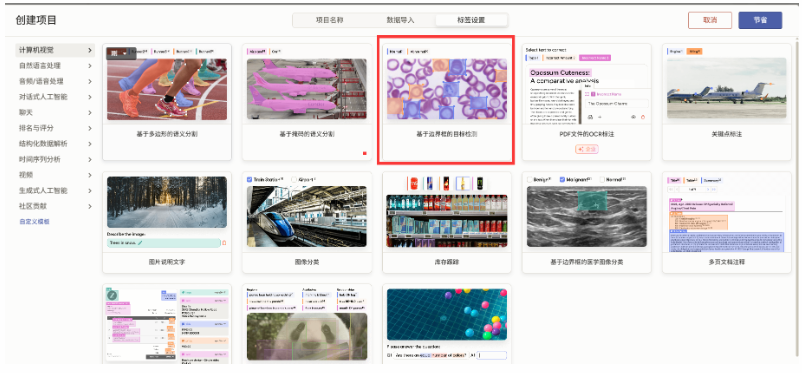Select the colored balls template thumbnail
Screen dimensions: 802x373
(447, 314)
